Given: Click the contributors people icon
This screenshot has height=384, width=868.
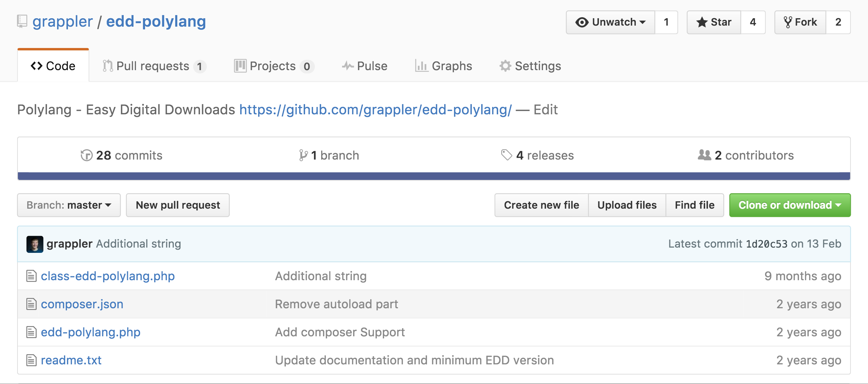Looking at the screenshot, I should 704,155.
